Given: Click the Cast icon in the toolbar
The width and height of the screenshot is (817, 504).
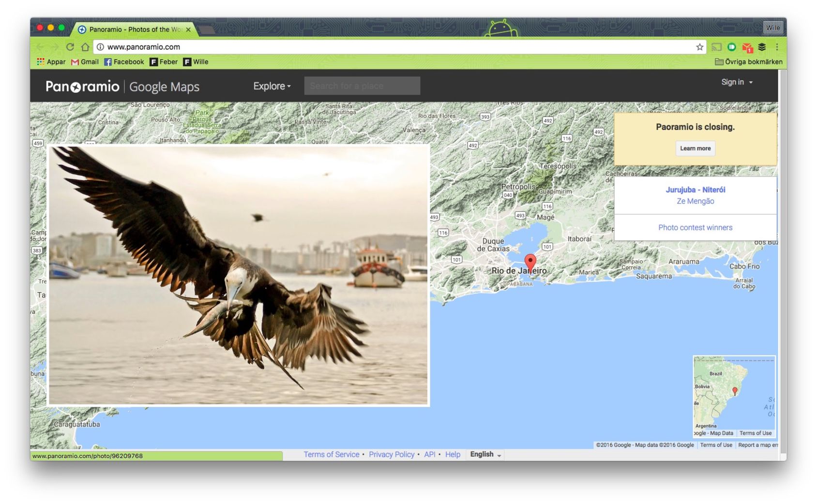Looking at the screenshot, I should 717,47.
